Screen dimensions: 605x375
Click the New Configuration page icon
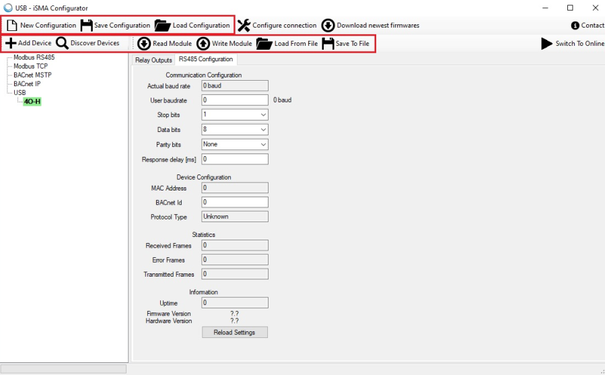tap(12, 25)
